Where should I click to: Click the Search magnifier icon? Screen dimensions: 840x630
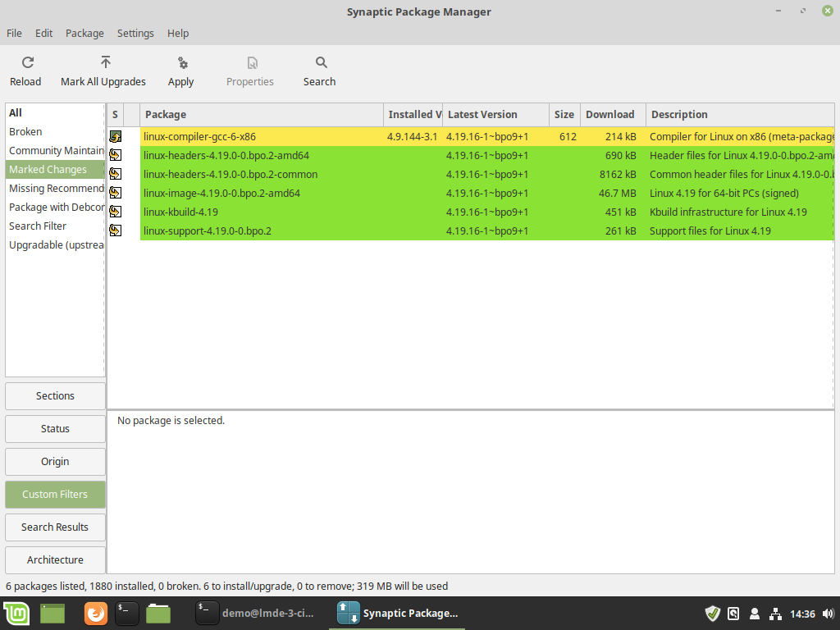[321, 62]
